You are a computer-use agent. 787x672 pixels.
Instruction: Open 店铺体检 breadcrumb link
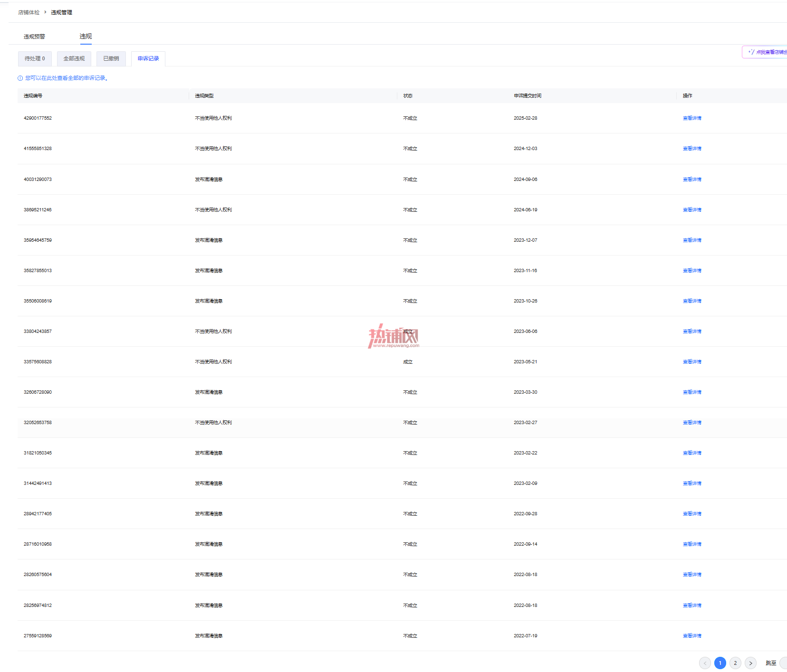(29, 12)
